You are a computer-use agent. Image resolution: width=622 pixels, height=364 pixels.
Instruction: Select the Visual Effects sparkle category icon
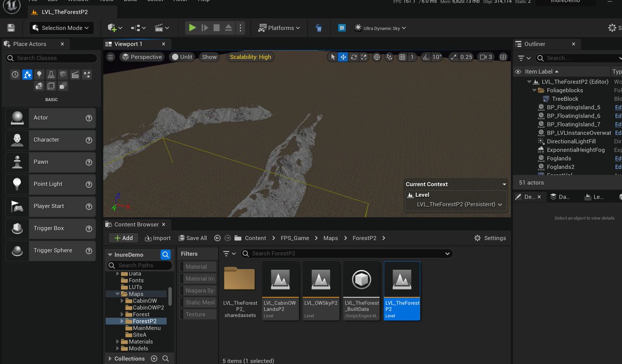(87, 75)
